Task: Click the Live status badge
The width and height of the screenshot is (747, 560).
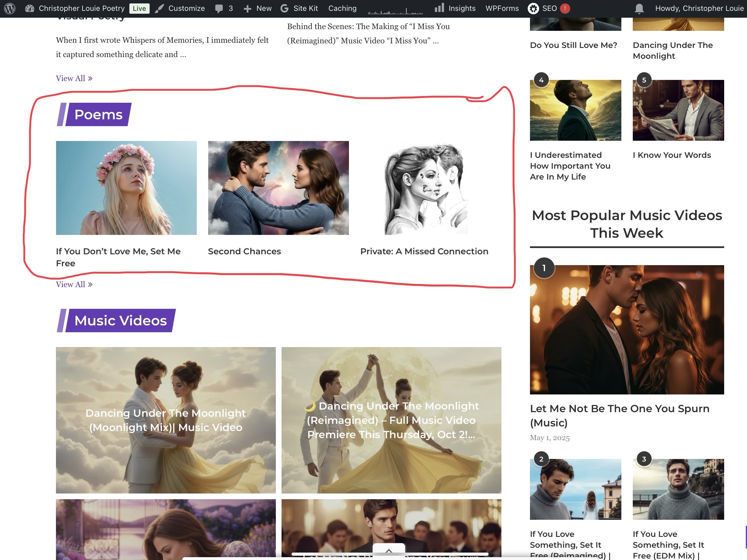Action: pyautogui.click(x=139, y=9)
